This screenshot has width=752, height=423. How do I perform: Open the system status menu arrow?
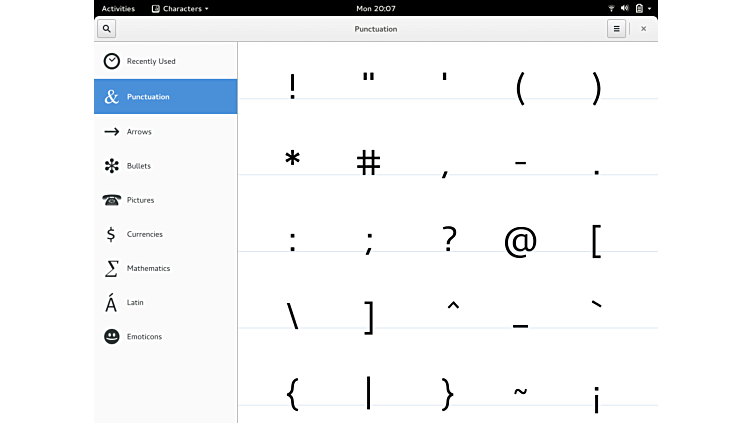click(x=650, y=8)
